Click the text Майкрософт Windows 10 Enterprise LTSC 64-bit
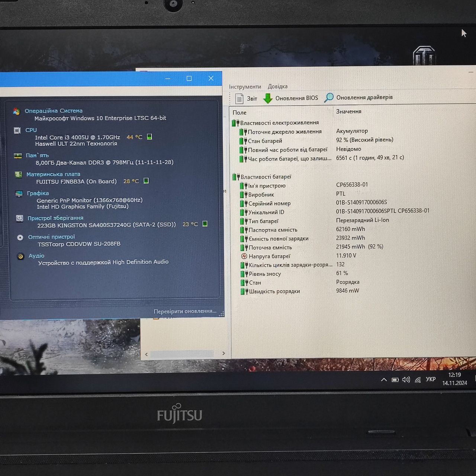476x476 pixels. 100,118
